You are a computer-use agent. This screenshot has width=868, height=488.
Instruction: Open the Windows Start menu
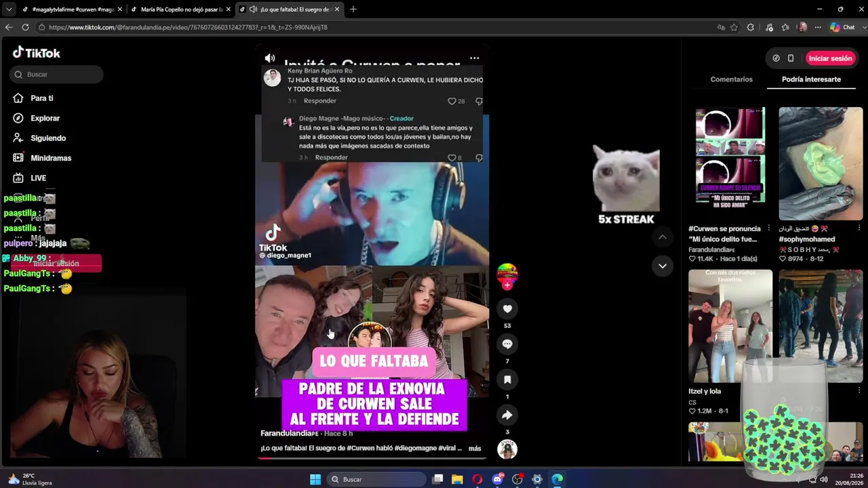pyautogui.click(x=315, y=479)
